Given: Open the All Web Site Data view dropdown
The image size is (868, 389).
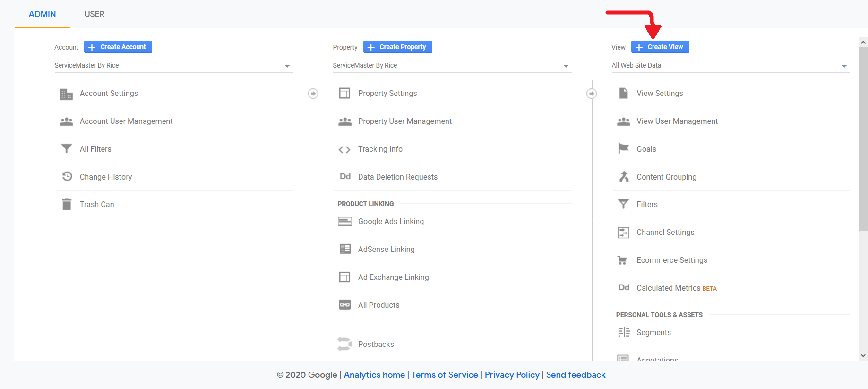Looking at the screenshot, I should pyautogui.click(x=730, y=66).
